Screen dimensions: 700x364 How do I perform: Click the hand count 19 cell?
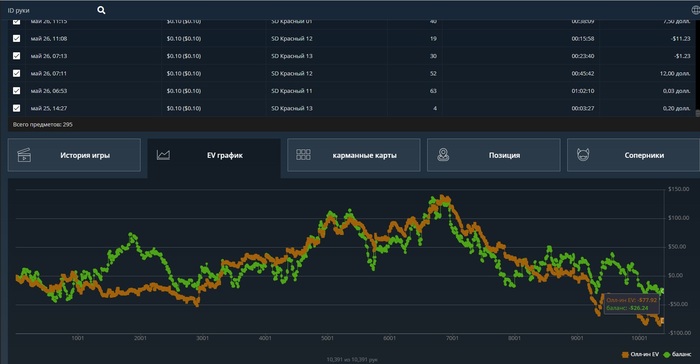coord(433,38)
